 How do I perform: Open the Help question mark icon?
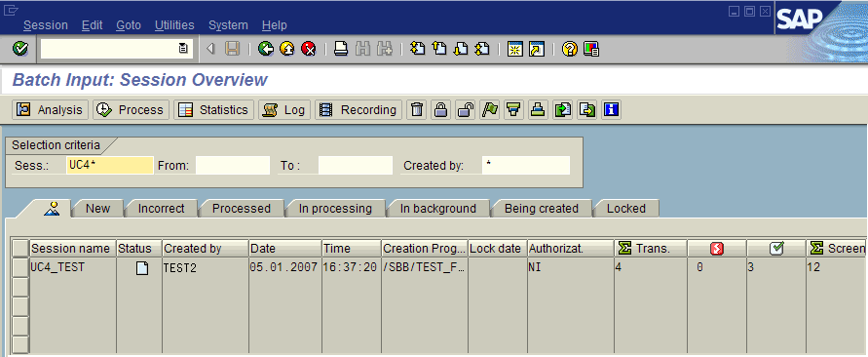pyautogui.click(x=569, y=49)
